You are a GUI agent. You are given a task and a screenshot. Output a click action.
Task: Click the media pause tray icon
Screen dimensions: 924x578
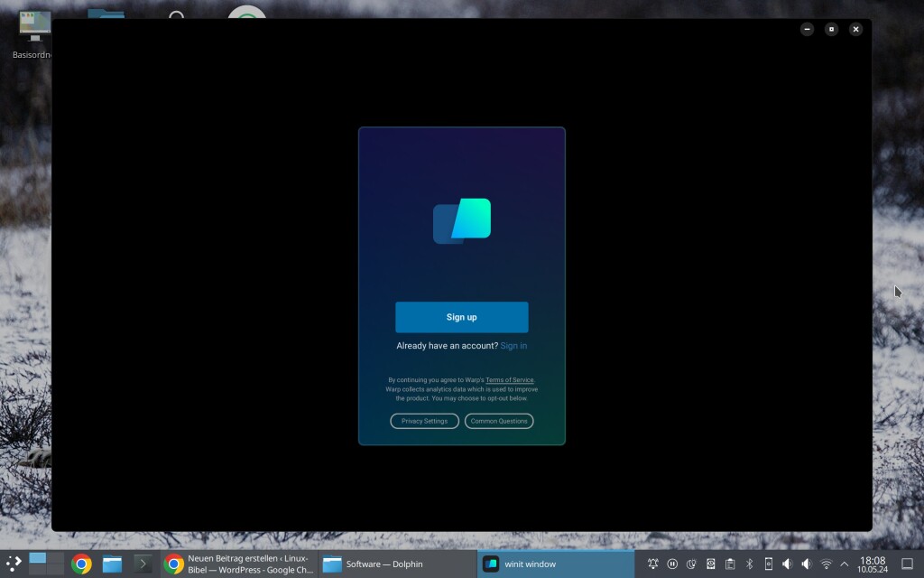(672, 564)
